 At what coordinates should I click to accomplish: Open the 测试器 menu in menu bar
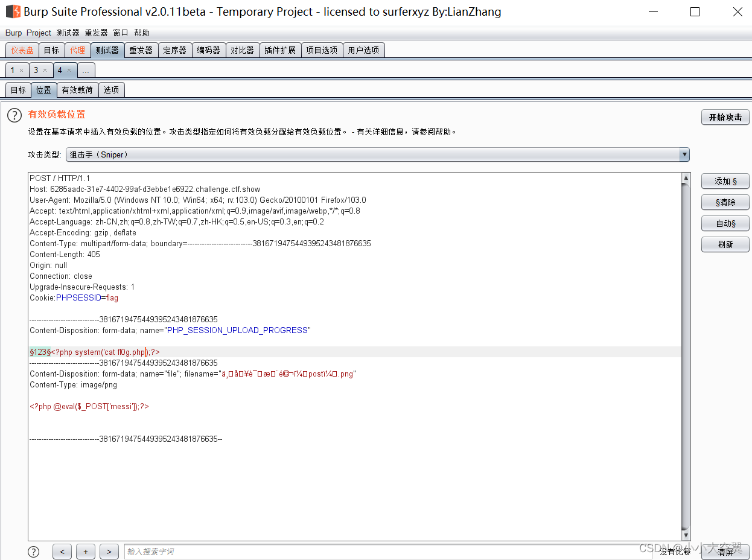[x=68, y=33]
